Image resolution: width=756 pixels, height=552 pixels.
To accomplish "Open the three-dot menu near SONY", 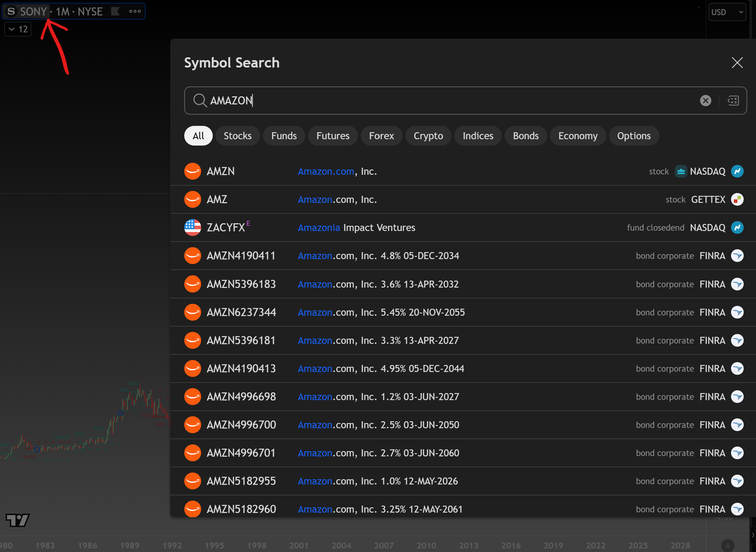I will click(135, 12).
